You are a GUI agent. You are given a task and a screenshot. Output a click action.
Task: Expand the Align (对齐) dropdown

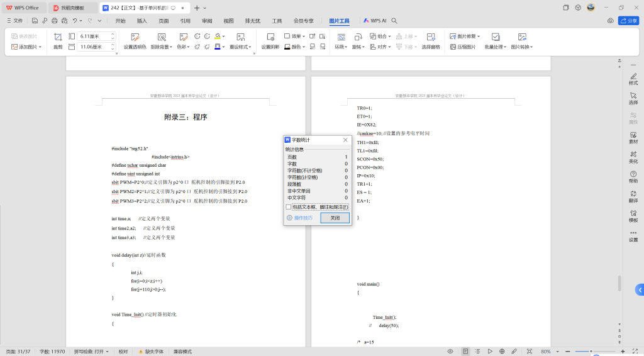coord(380,47)
